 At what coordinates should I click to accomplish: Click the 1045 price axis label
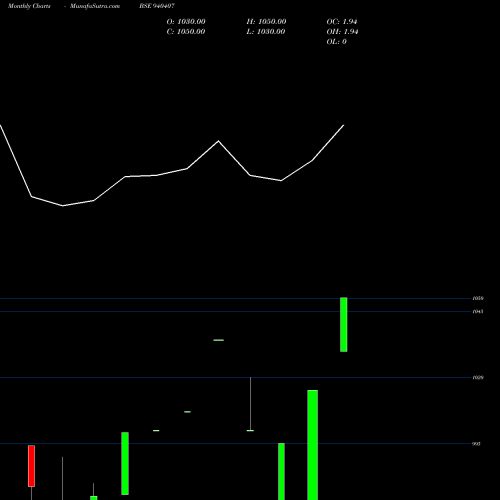(478, 311)
